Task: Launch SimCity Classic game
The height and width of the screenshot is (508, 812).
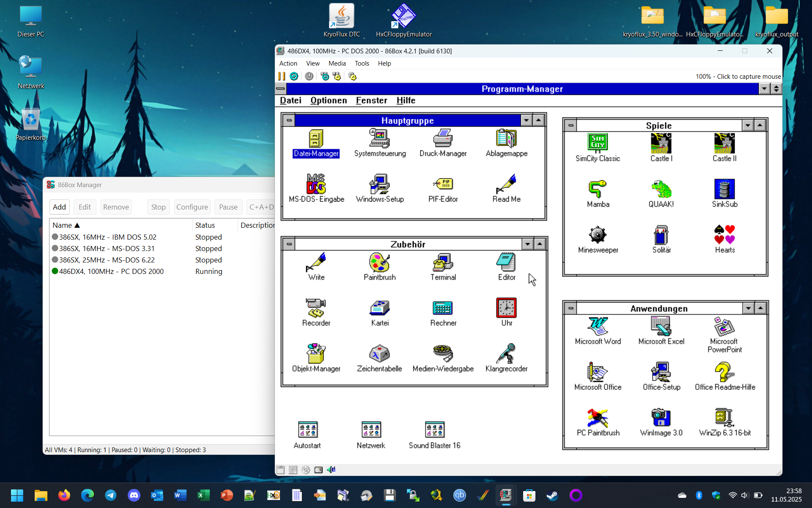Action: [x=598, y=148]
